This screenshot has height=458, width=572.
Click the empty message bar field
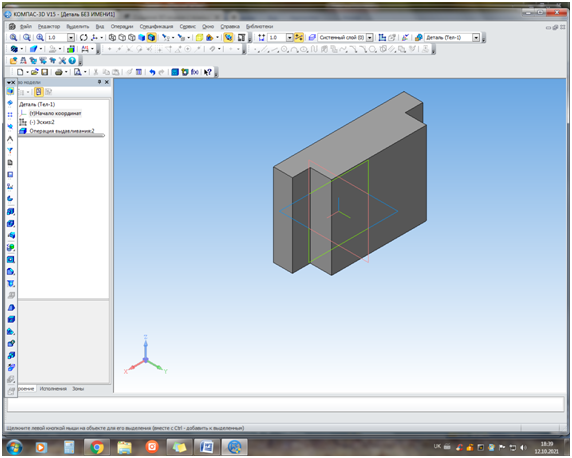(286, 404)
